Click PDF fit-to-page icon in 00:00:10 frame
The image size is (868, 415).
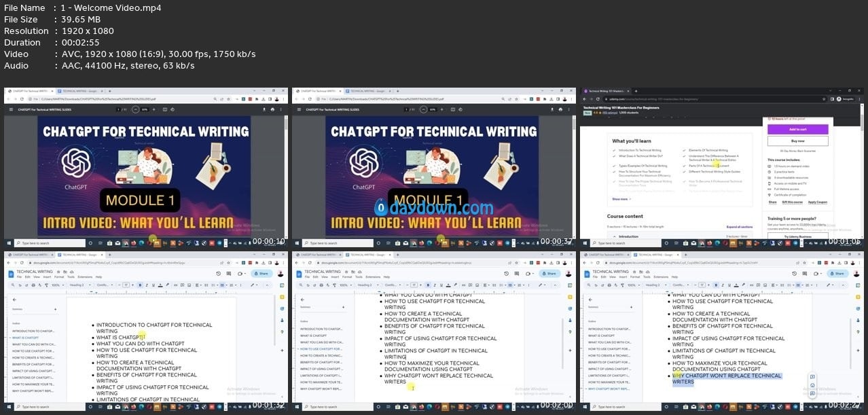click(x=165, y=109)
